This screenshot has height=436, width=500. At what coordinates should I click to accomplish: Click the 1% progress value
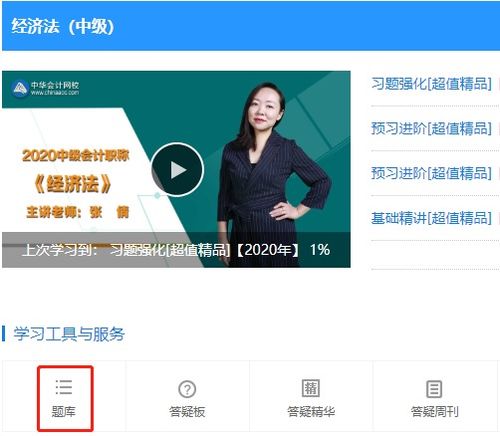320,250
